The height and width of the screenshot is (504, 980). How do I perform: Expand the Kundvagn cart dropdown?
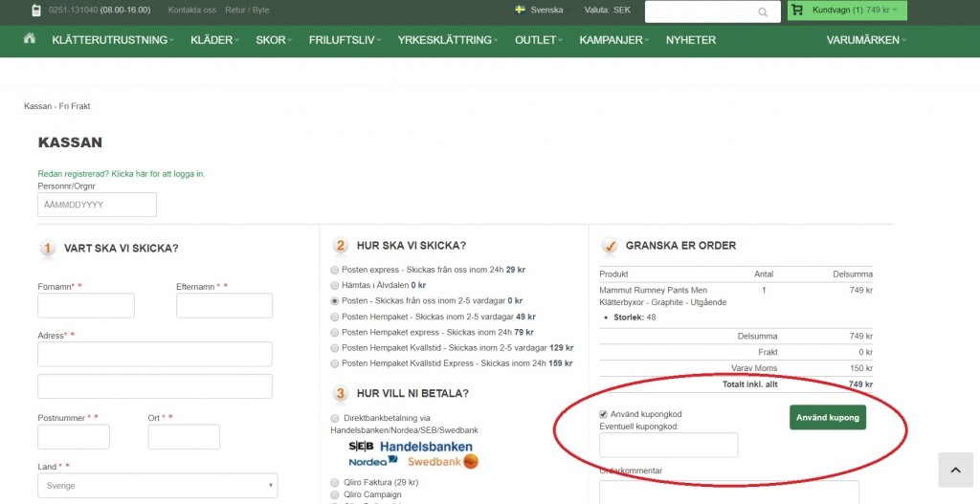(x=847, y=10)
